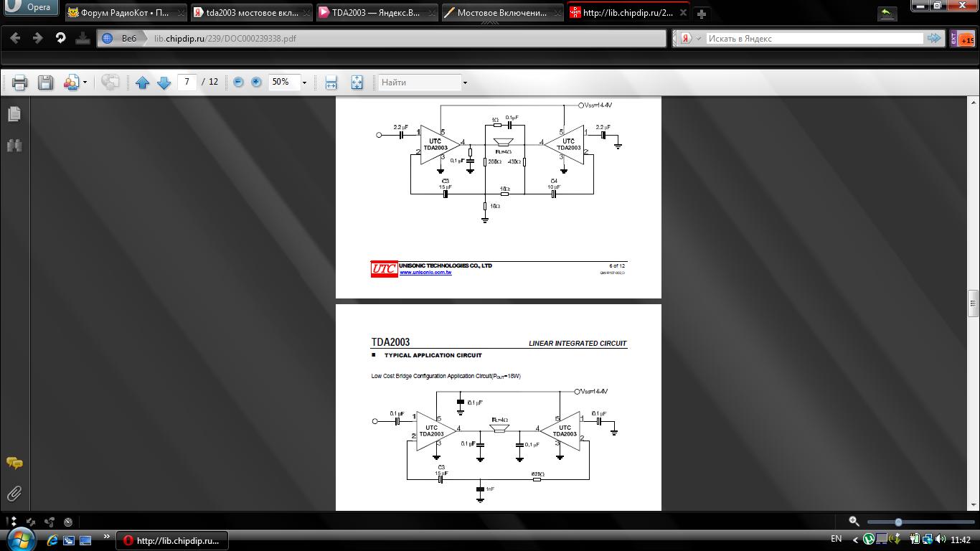Screen dimensions: 980x551
Task: Open the zoom percentage dropdown arrow
Action: [304, 83]
